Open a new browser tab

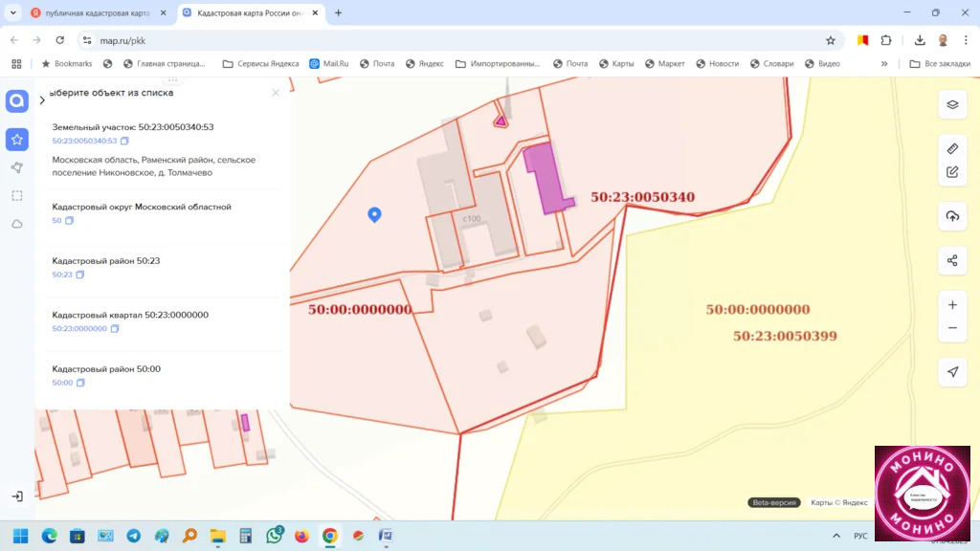pos(338,12)
